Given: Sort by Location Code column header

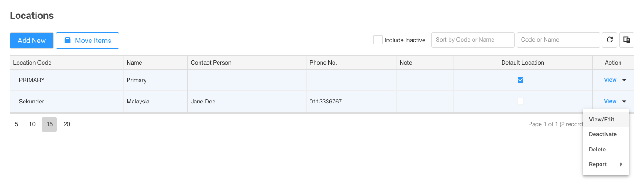Looking at the screenshot, I should tap(32, 62).
